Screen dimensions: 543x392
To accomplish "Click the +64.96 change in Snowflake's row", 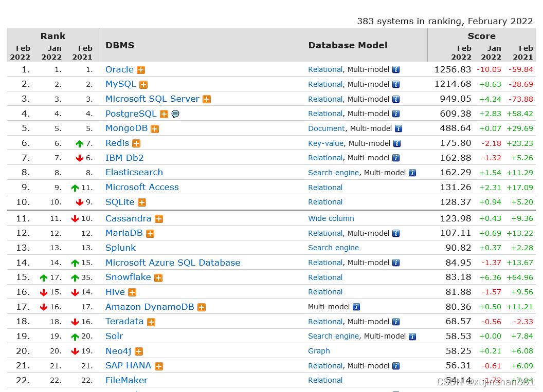I will click(x=520, y=277).
